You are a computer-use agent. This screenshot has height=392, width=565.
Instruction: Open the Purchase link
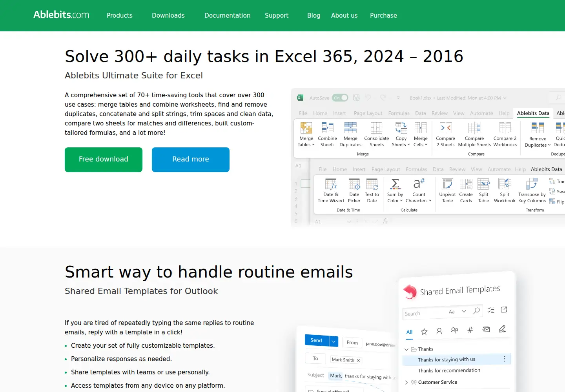(x=383, y=15)
